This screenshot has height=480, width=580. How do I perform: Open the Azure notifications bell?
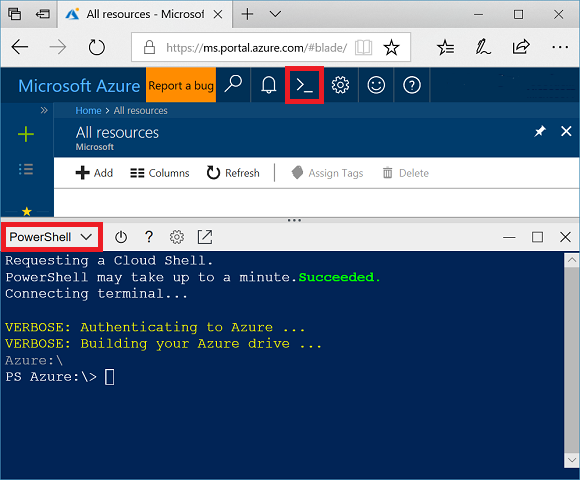(269, 85)
